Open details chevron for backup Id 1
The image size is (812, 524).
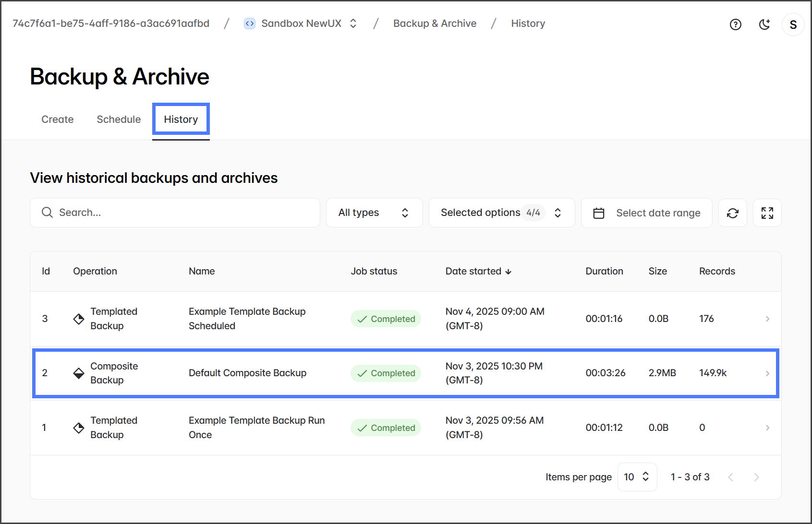pyautogui.click(x=767, y=428)
